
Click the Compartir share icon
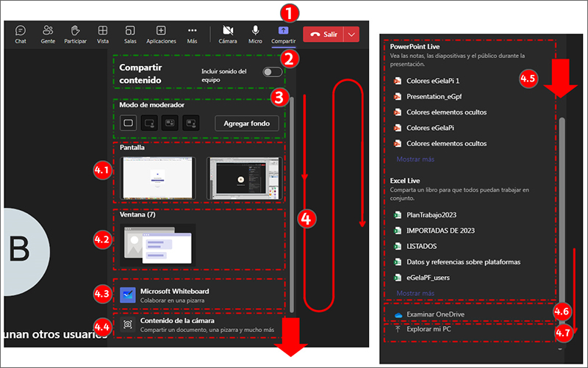(283, 31)
